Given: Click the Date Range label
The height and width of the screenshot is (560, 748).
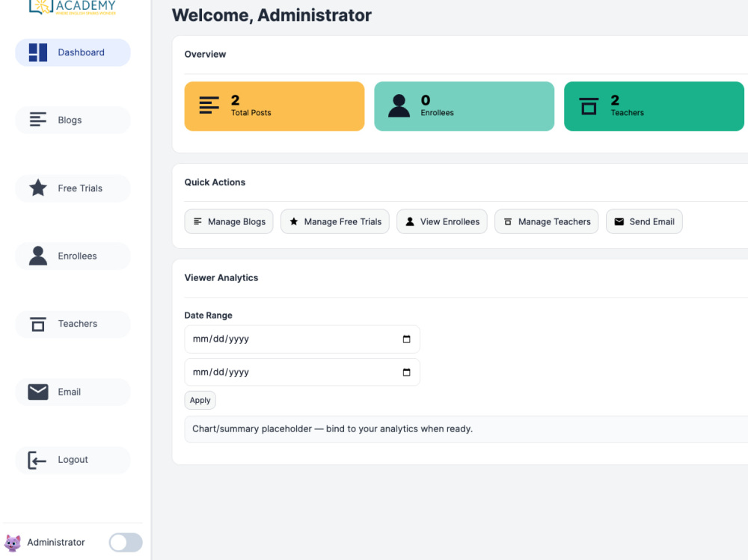Looking at the screenshot, I should pyautogui.click(x=209, y=316).
